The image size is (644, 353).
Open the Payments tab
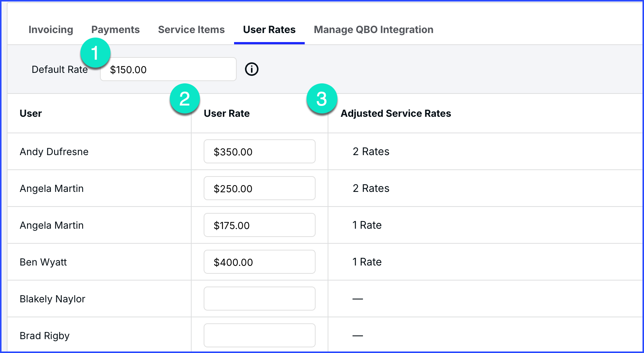point(115,30)
